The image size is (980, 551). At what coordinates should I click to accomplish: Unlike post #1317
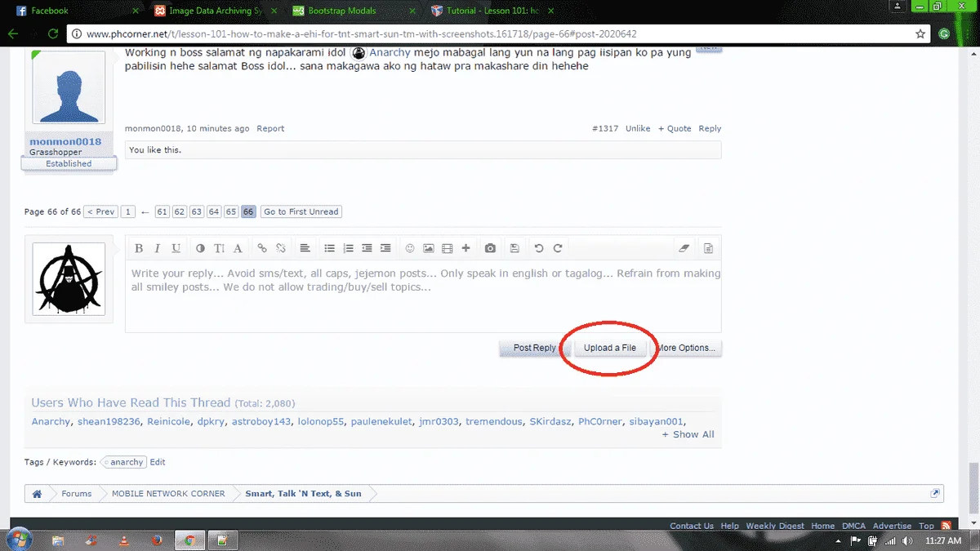(x=638, y=128)
